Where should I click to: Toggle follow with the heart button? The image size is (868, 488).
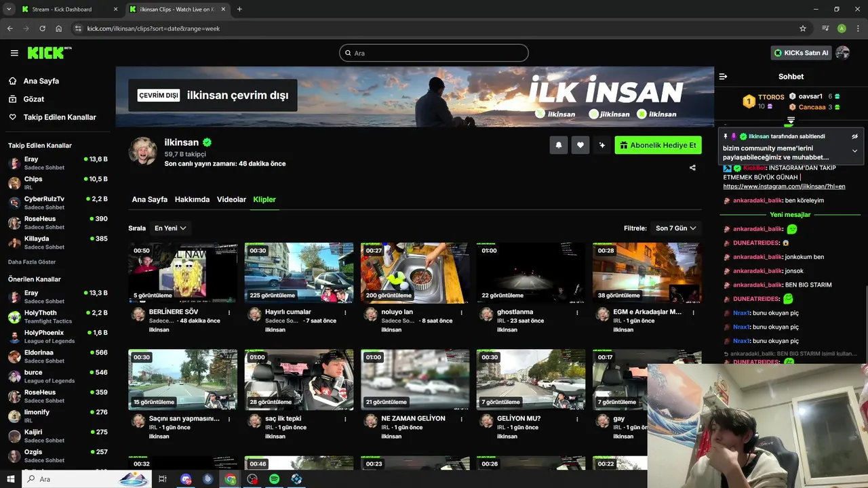coord(580,145)
